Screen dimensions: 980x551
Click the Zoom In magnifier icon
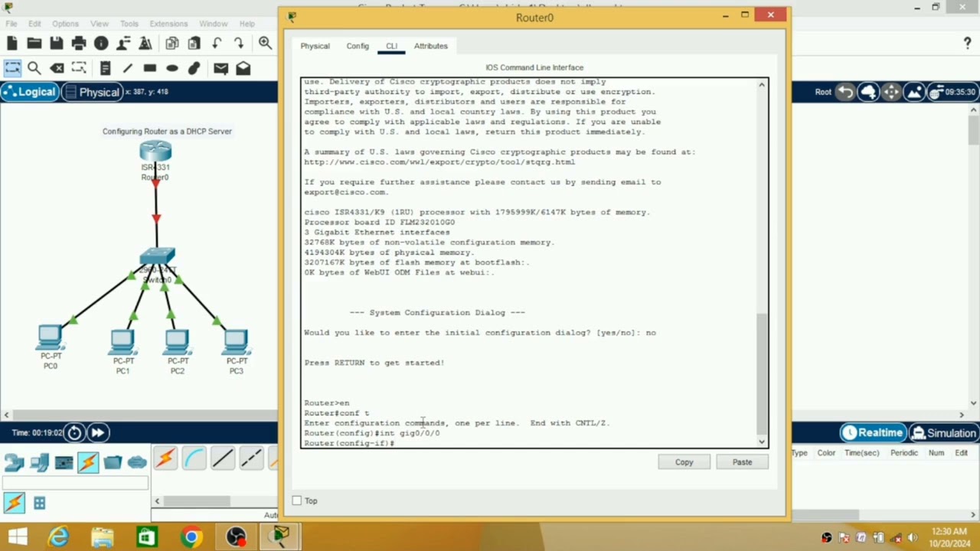click(x=265, y=44)
